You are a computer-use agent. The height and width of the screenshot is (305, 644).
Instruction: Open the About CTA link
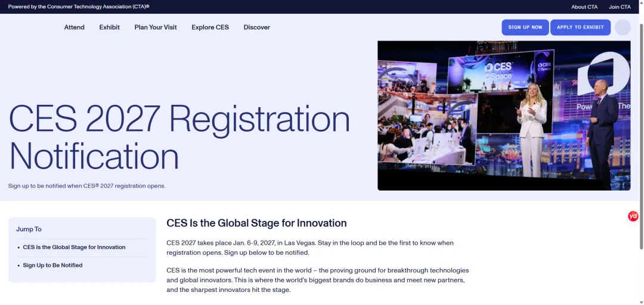tap(584, 7)
